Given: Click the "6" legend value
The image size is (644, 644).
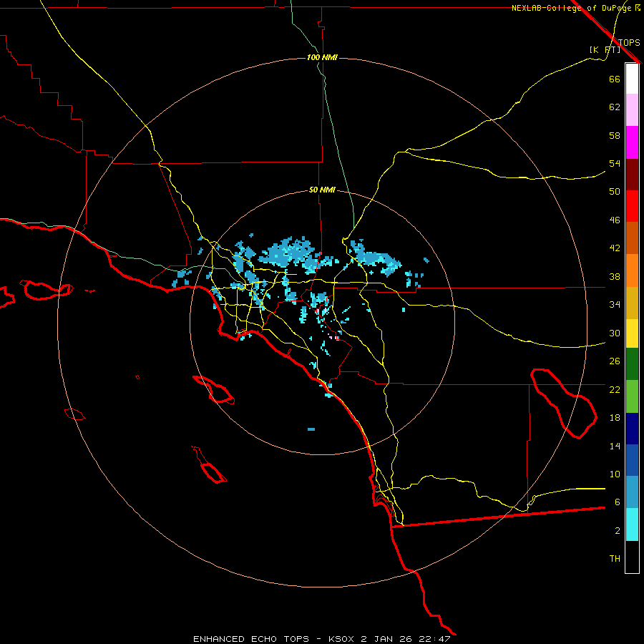Looking at the screenshot, I should (618, 502).
